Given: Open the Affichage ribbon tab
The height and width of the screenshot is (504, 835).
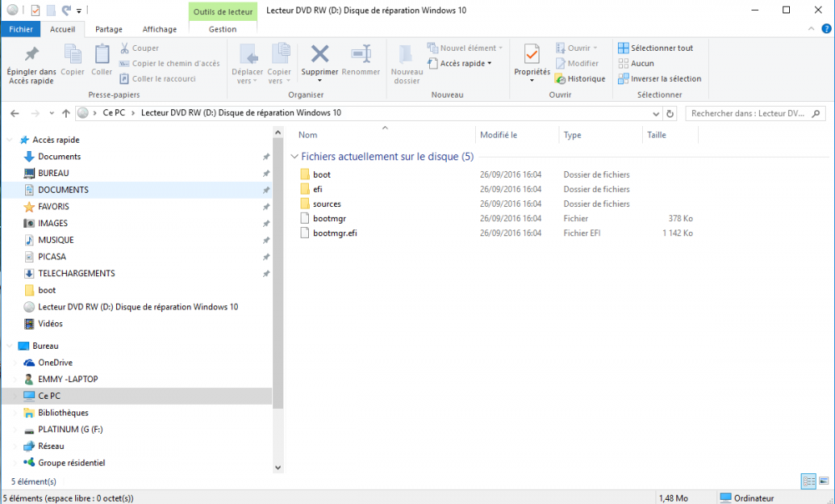Looking at the screenshot, I should tap(159, 29).
